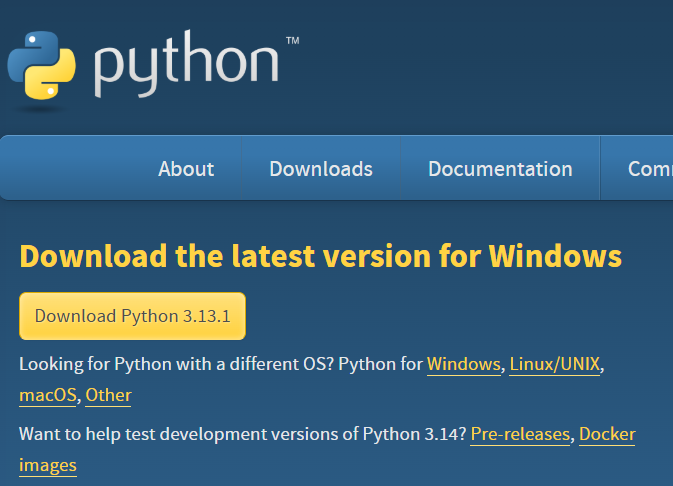Follow the macOS link
Screen dimensions: 673x486
click(x=48, y=395)
